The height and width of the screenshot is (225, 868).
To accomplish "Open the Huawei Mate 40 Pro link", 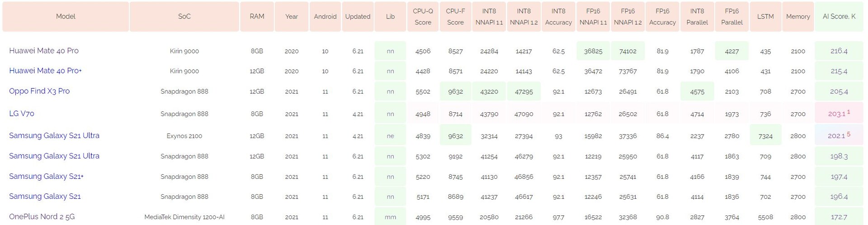I will click(44, 51).
